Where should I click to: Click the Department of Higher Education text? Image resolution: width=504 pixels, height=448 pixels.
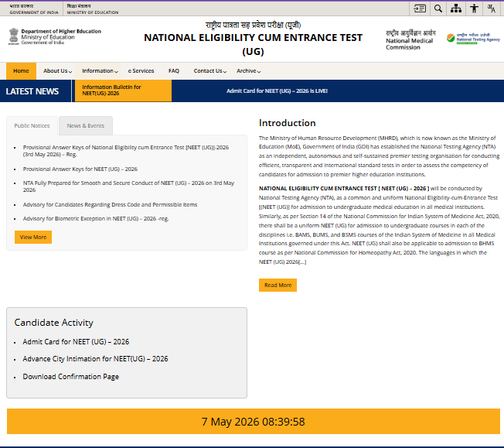click(x=61, y=31)
